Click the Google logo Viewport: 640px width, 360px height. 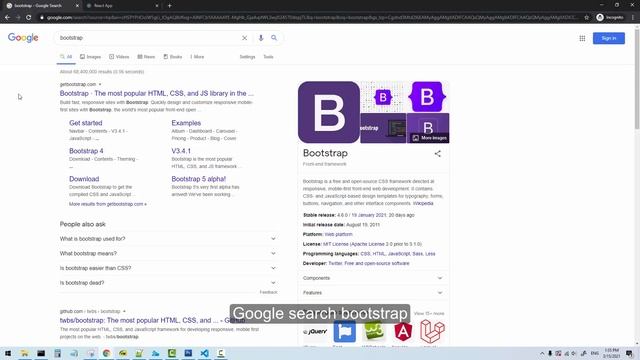point(23,38)
